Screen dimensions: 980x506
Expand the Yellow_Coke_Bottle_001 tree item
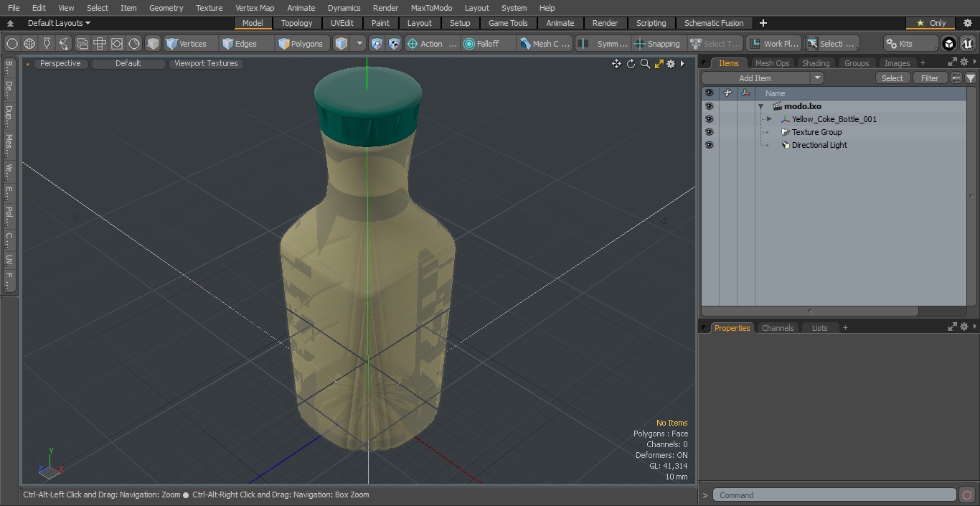coord(769,119)
